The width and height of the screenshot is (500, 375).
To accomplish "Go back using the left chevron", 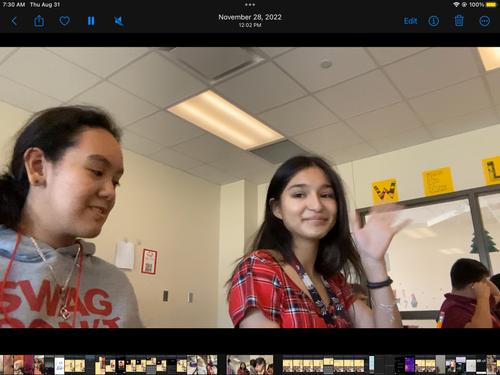I will pos(14,21).
